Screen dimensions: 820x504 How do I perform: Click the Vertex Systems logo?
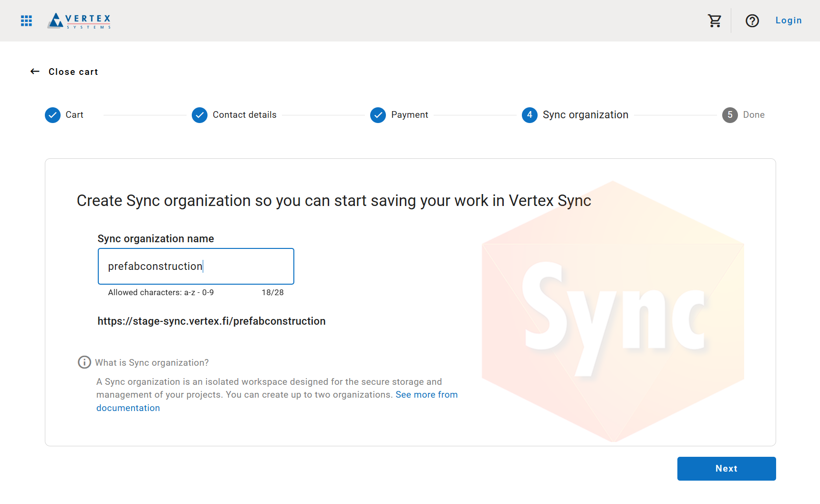(79, 21)
